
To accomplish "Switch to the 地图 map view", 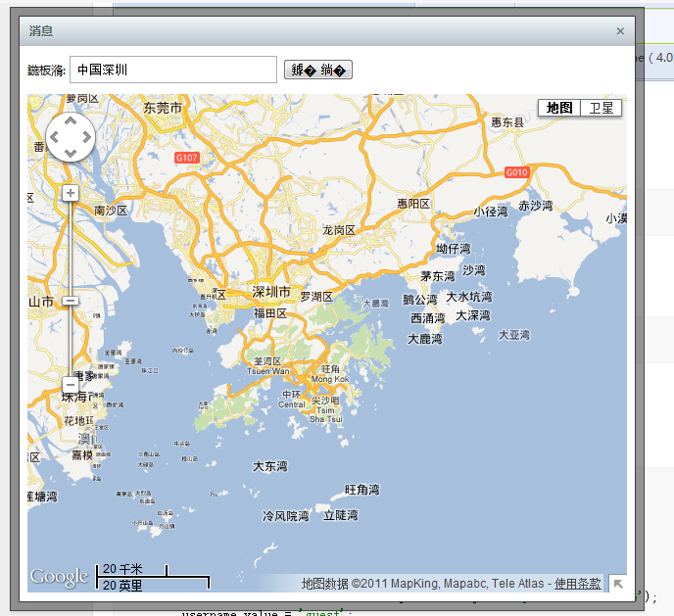I will (559, 108).
